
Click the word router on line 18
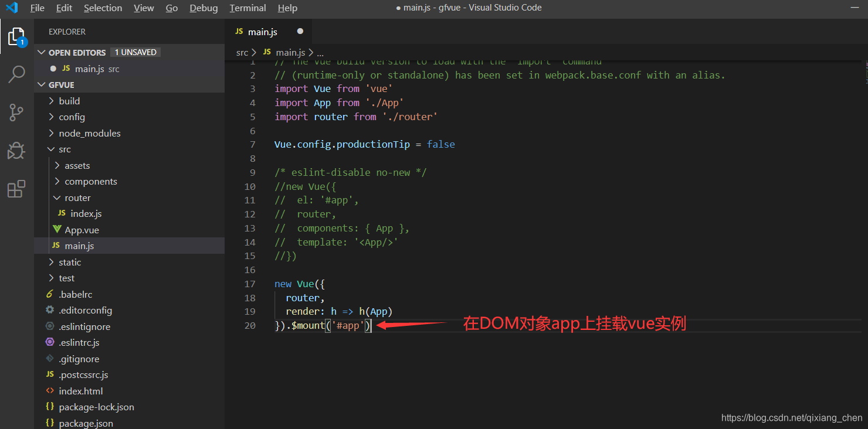coord(303,298)
